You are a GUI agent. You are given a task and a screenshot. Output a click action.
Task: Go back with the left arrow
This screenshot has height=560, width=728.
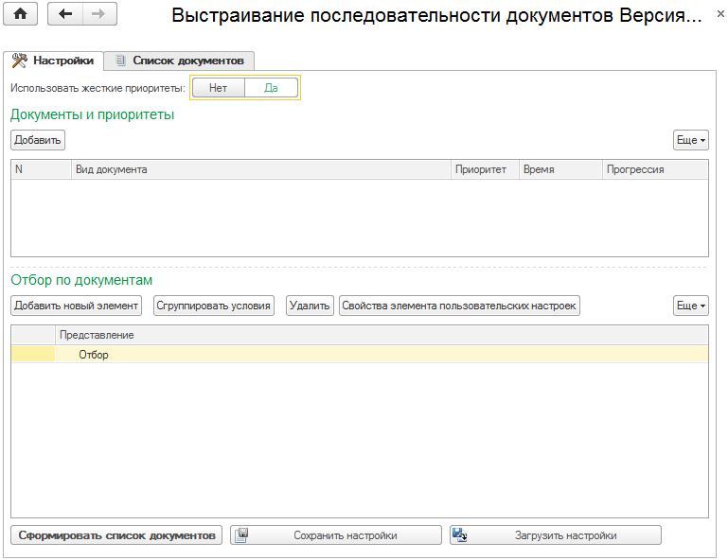click(x=65, y=14)
